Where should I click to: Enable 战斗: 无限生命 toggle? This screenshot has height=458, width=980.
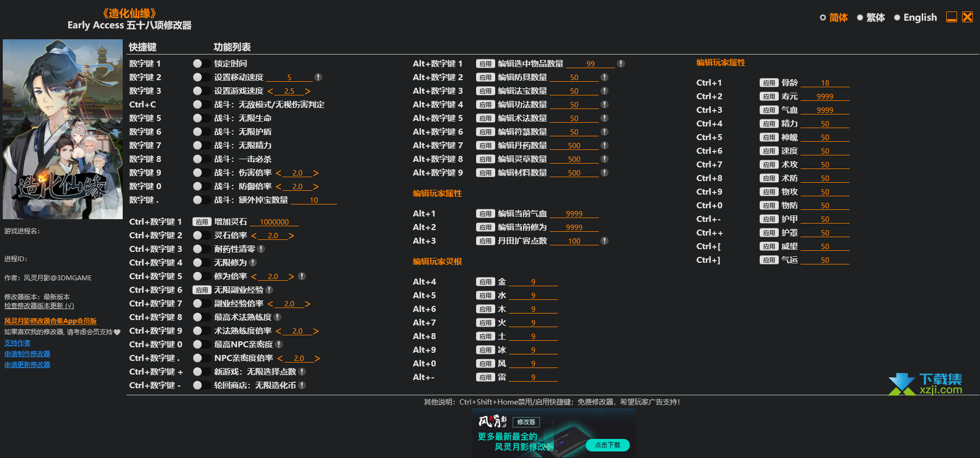(201, 118)
